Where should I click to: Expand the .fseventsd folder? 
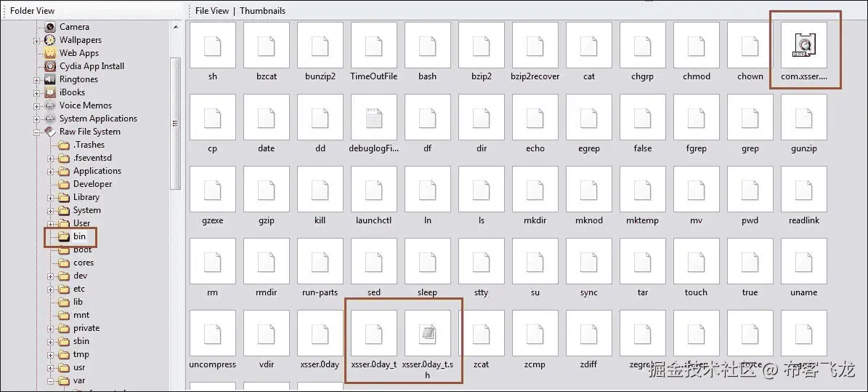click(50, 158)
